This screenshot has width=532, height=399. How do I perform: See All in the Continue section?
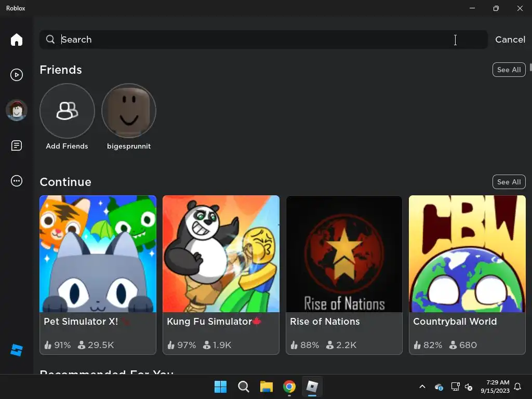[x=509, y=182]
